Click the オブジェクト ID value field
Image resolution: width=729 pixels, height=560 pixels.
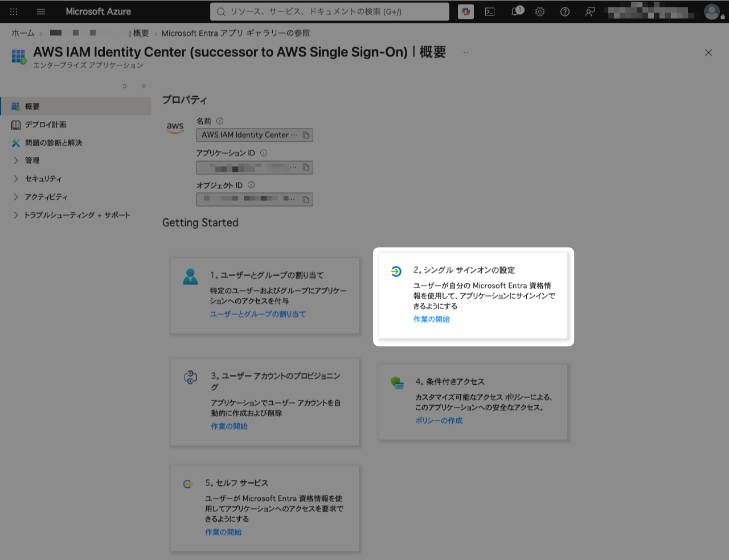pyautogui.click(x=255, y=200)
